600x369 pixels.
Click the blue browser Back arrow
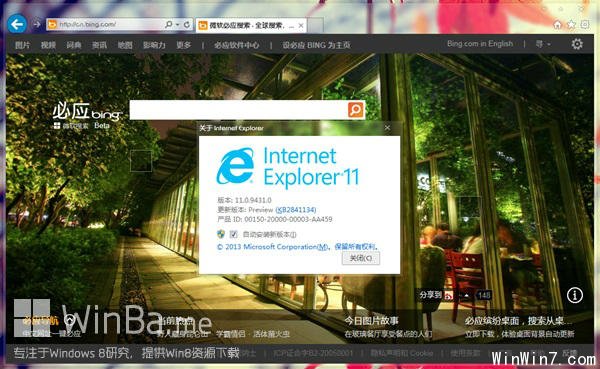click(x=17, y=24)
